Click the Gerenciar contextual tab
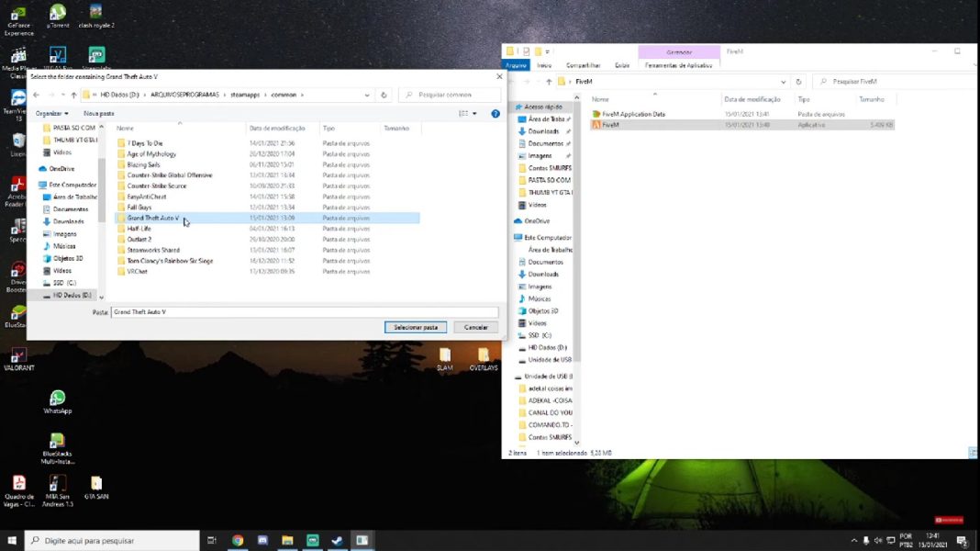 pyautogui.click(x=679, y=52)
